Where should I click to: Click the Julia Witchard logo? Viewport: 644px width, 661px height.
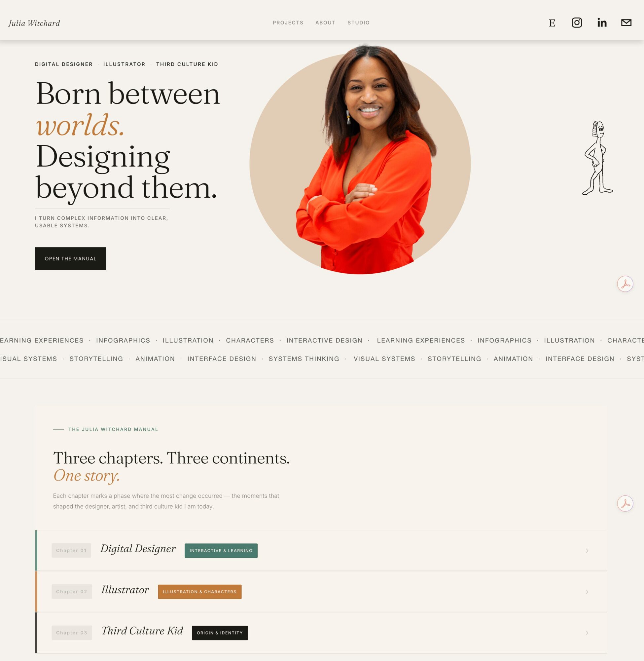pos(34,23)
